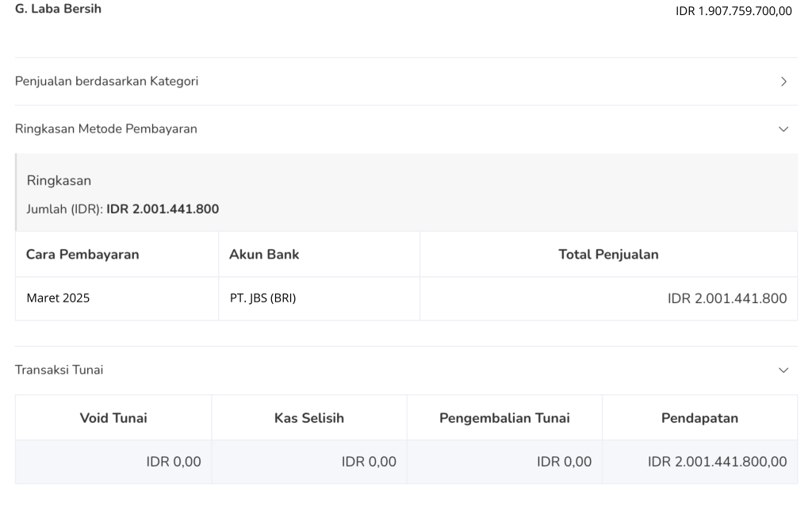Open the Penjualan berdasarkan Kategori section title

(106, 81)
